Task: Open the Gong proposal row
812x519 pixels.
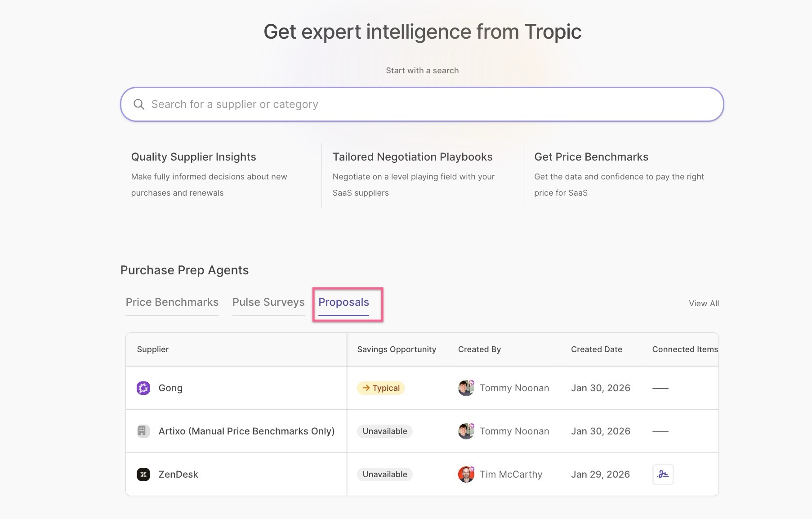Action: 170,388
